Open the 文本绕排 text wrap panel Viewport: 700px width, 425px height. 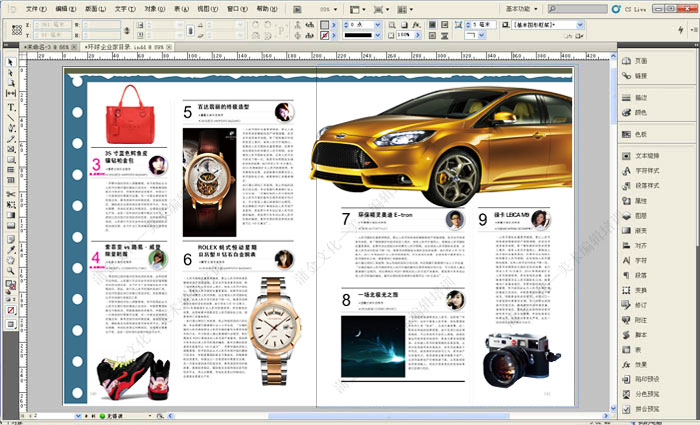(x=641, y=156)
